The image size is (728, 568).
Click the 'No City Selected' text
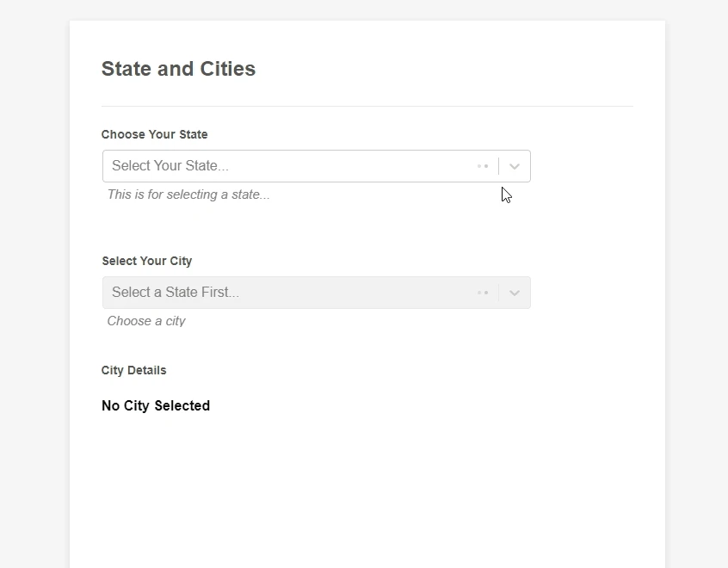156,405
